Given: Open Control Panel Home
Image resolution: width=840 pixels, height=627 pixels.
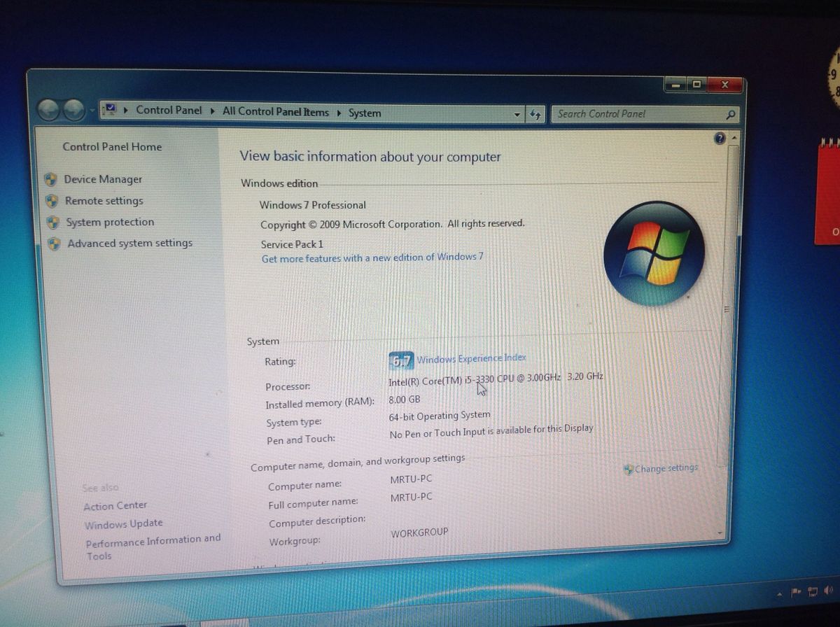Looking at the screenshot, I should [112, 147].
